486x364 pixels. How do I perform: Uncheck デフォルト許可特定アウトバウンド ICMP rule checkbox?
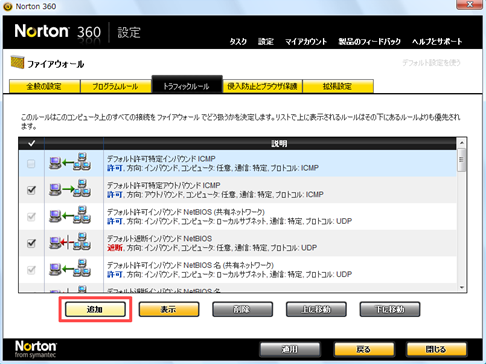click(31, 190)
